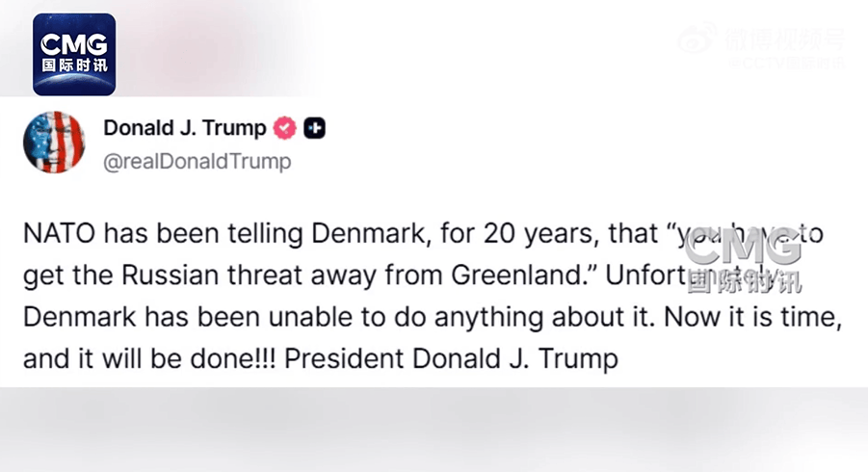This screenshot has width=868, height=472.
Task: Open the flag-patterned profile avatar
Action: (54, 143)
